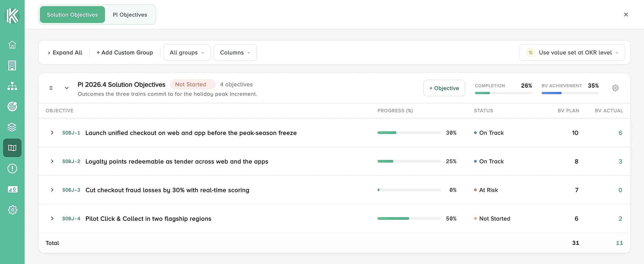
Task: Click the BV Achievement 35% bar
Action: click(x=570, y=93)
